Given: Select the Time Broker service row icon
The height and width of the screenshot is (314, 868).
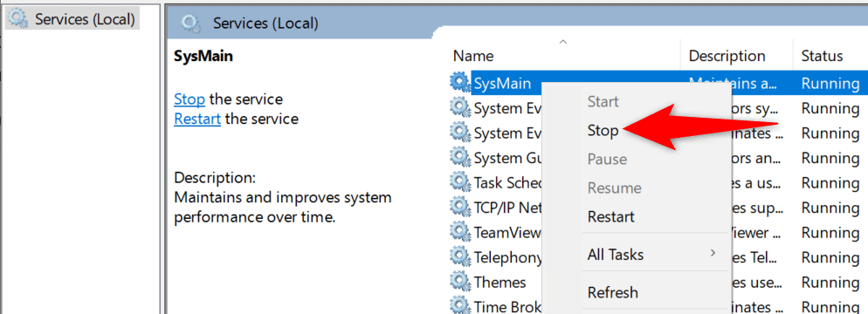Looking at the screenshot, I should (x=459, y=305).
